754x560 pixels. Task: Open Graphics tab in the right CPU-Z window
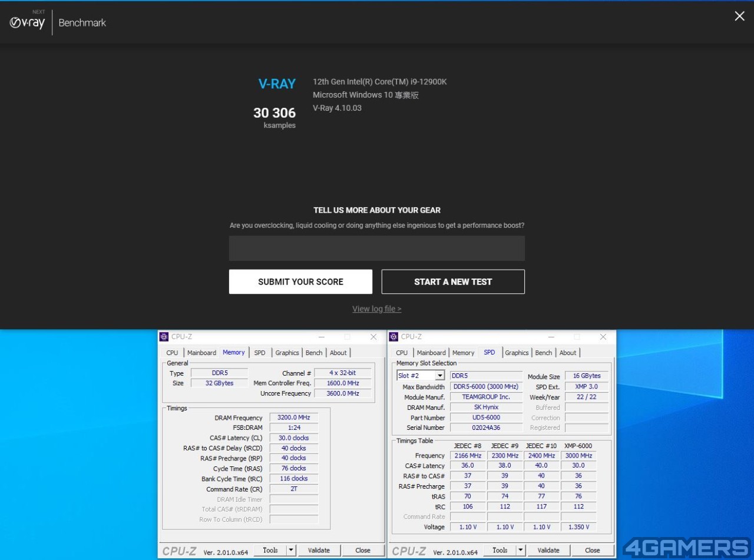click(x=517, y=353)
